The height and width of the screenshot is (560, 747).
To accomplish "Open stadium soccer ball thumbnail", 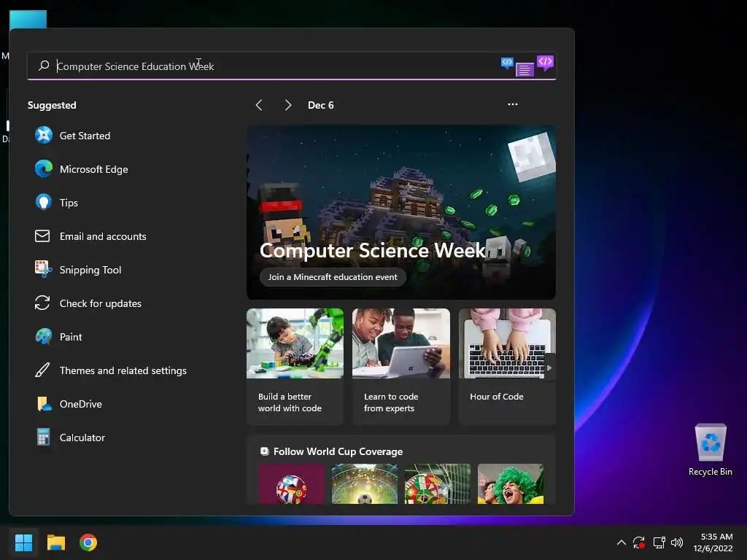I will 365,484.
